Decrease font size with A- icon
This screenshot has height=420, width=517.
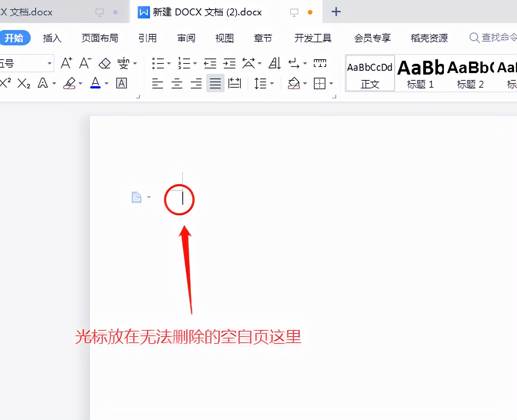pyautogui.click(x=85, y=63)
